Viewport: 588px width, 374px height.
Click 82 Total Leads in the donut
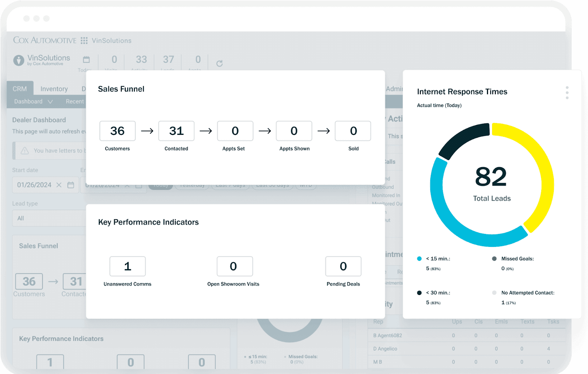(x=491, y=183)
